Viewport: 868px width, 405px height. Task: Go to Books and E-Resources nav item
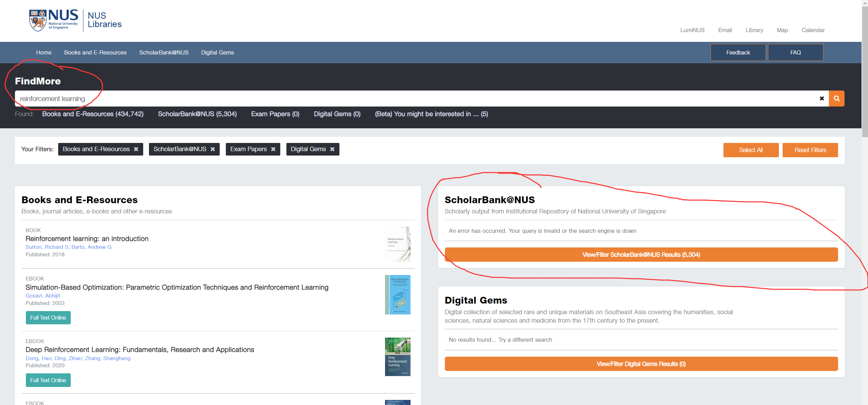(x=95, y=52)
